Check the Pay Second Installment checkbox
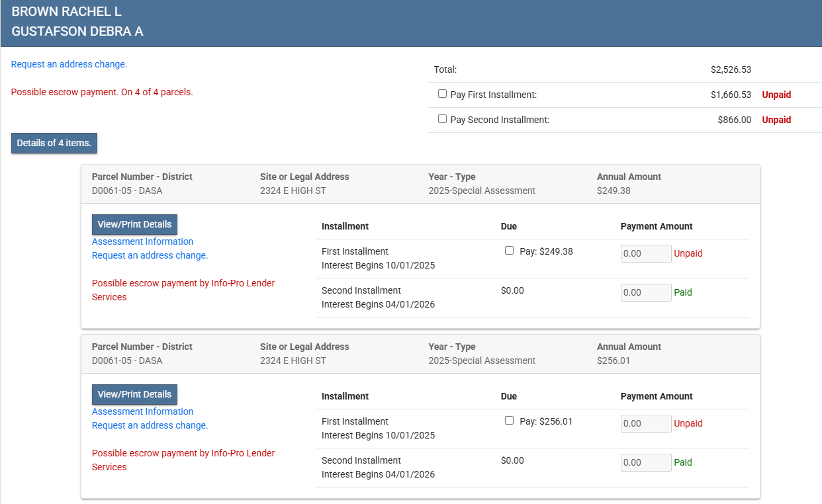This screenshot has width=822, height=504. pos(442,119)
